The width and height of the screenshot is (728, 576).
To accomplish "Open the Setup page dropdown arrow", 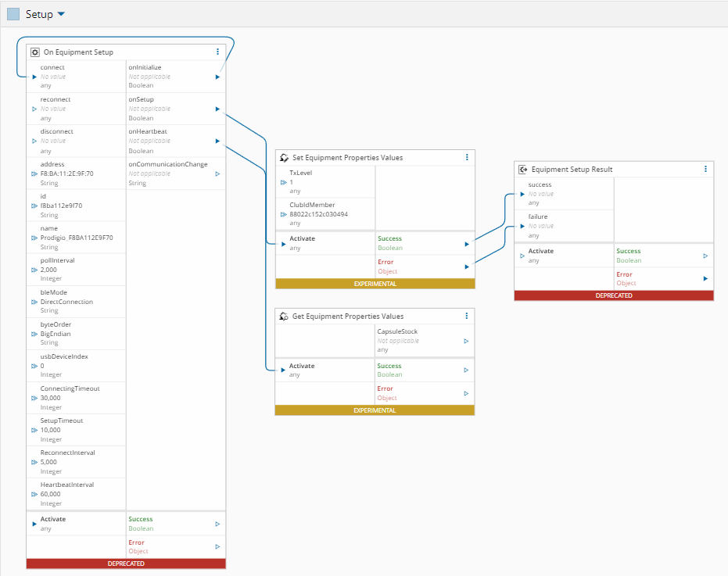I will [x=62, y=14].
